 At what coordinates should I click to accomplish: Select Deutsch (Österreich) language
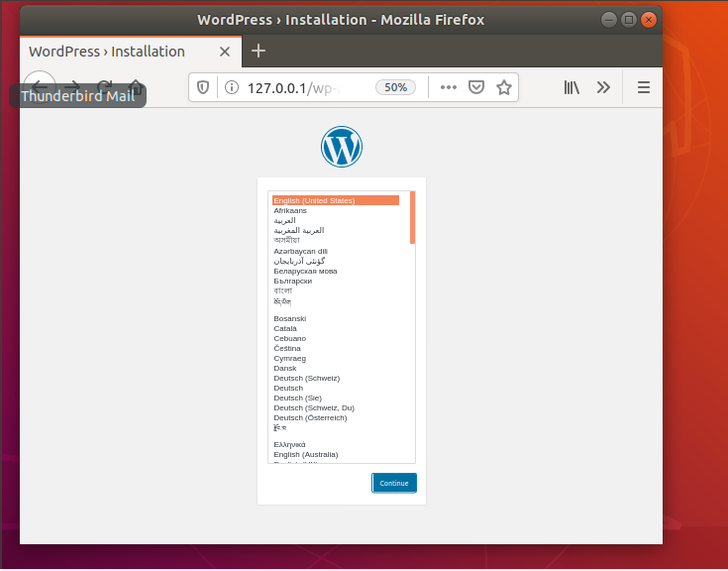(336, 418)
